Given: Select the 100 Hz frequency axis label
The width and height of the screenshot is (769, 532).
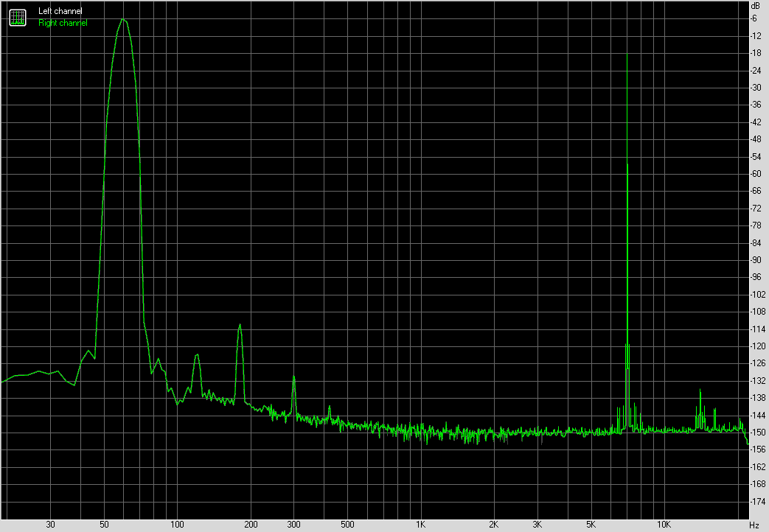Looking at the screenshot, I should point(177,525).
